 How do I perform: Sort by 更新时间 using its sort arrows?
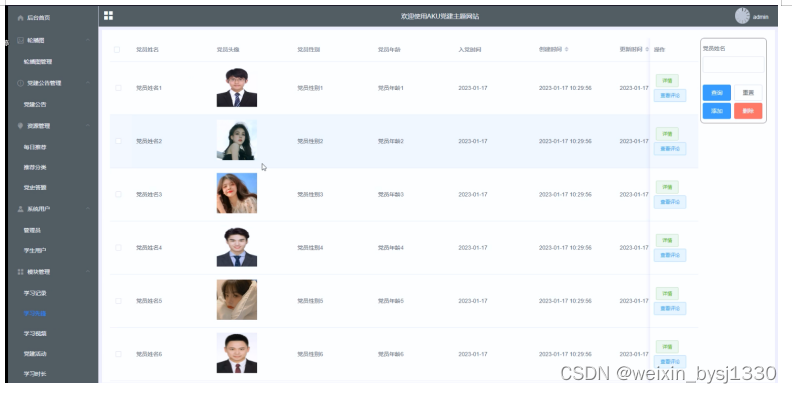point(647,50)
